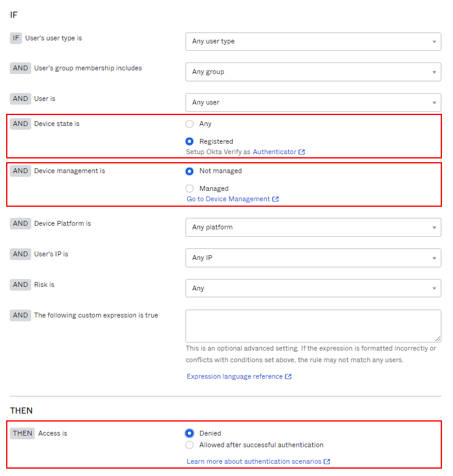453x476 pixels.
Task: Choose Managed device management option
Action: pos(190,188)
